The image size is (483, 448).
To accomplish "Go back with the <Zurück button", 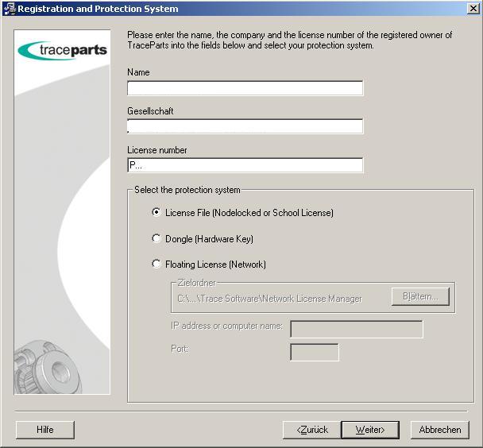I will click(x=312, y=430).
